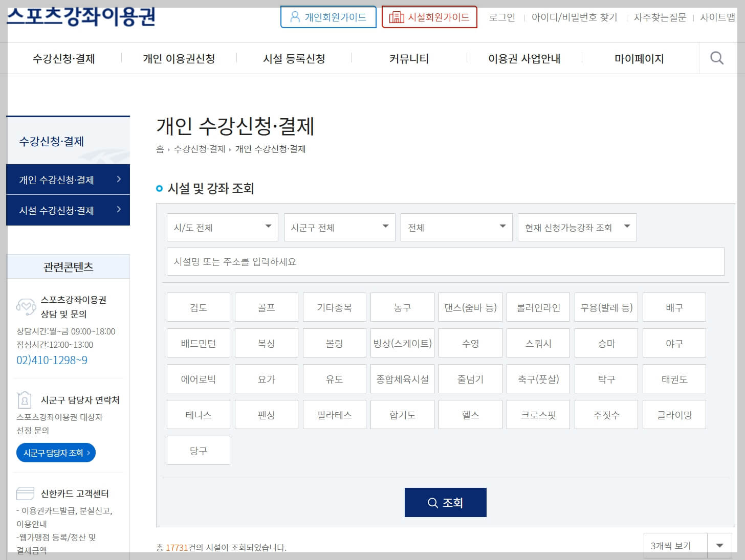Select the 수영 sport filter
Viewport: 745px width, 560px height.
click(470, 343)
